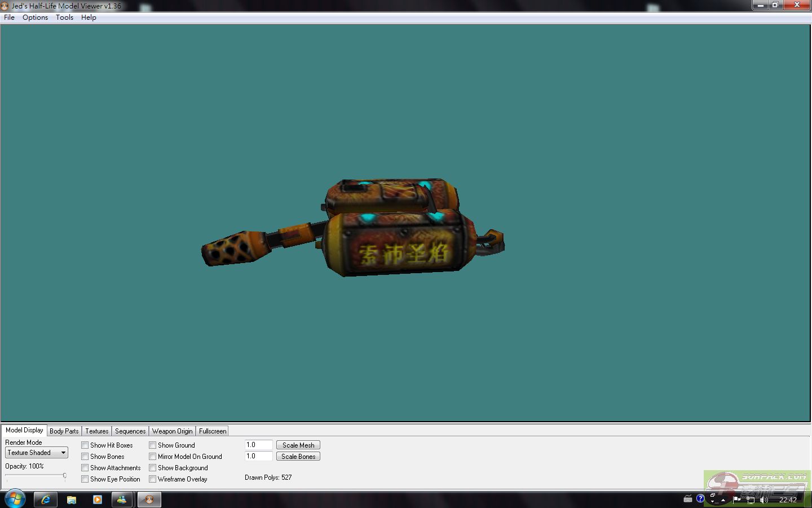Screen dimensions: 812x508
Task: Switch to the Sequences tab
Action: click(130, 431)
